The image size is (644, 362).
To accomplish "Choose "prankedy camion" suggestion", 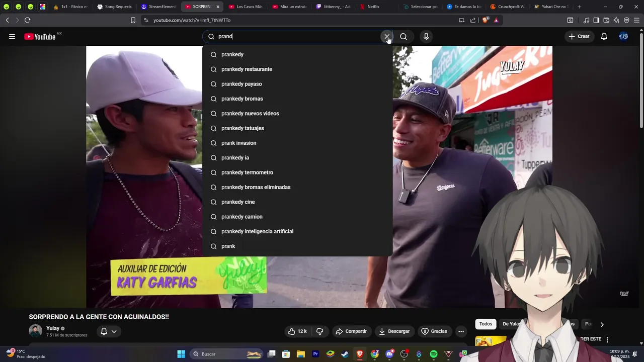I will point(297,217).
